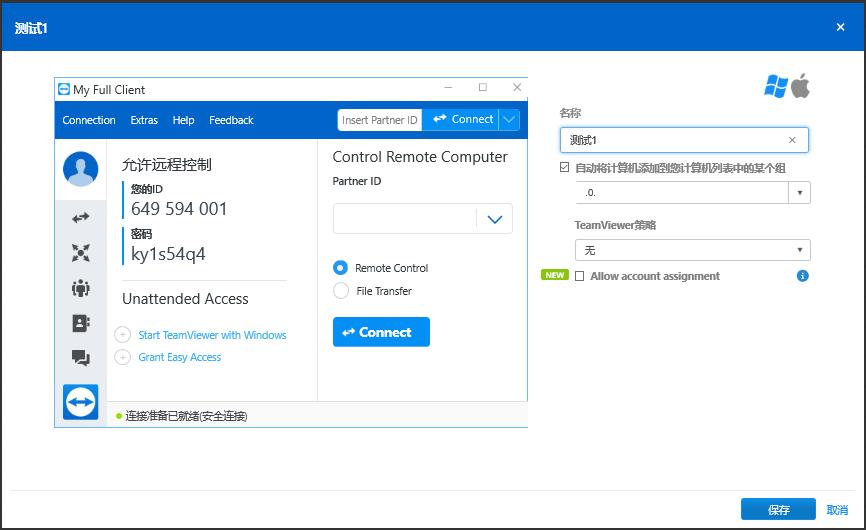Toggle the auto-add computer to group checkbox
This screenshot has height=530, width=866.
(x=564, y=167)
